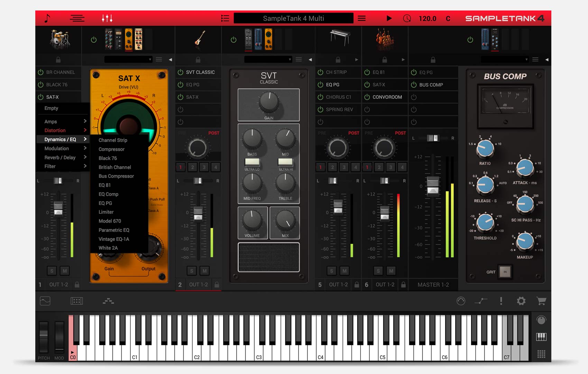Click the drum kit instrument icon
The image size is (588, 374).
tap(59, 39)
